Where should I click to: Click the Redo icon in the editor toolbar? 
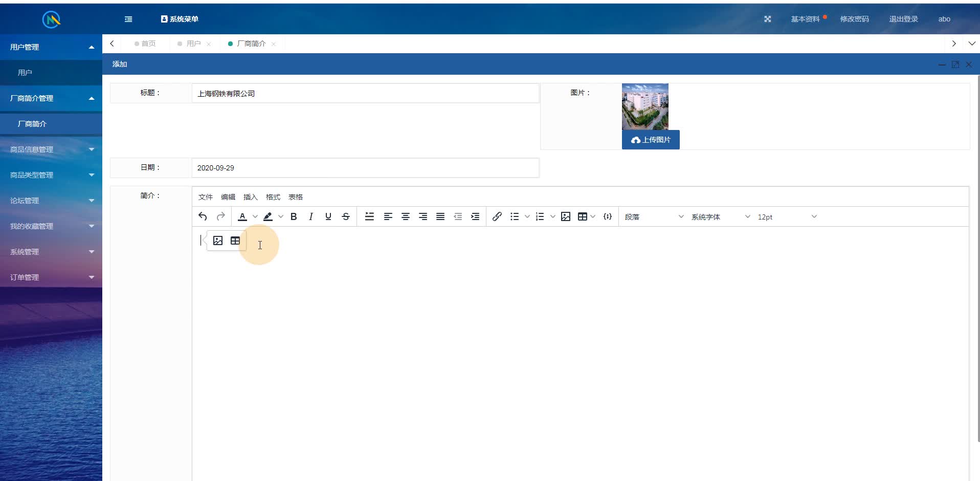pyautogui.click(x=220, y=216)
